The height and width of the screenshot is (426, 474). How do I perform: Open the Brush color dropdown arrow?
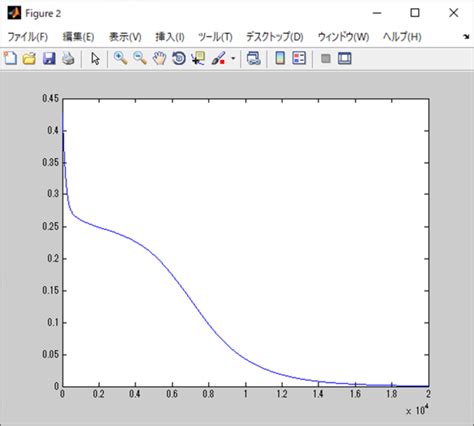click(x=233, y=59)
